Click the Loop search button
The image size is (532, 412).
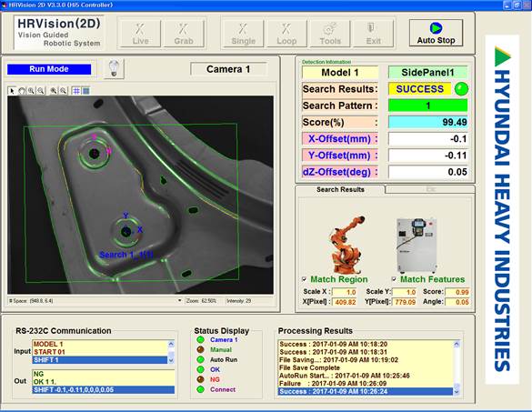(286, 34)
